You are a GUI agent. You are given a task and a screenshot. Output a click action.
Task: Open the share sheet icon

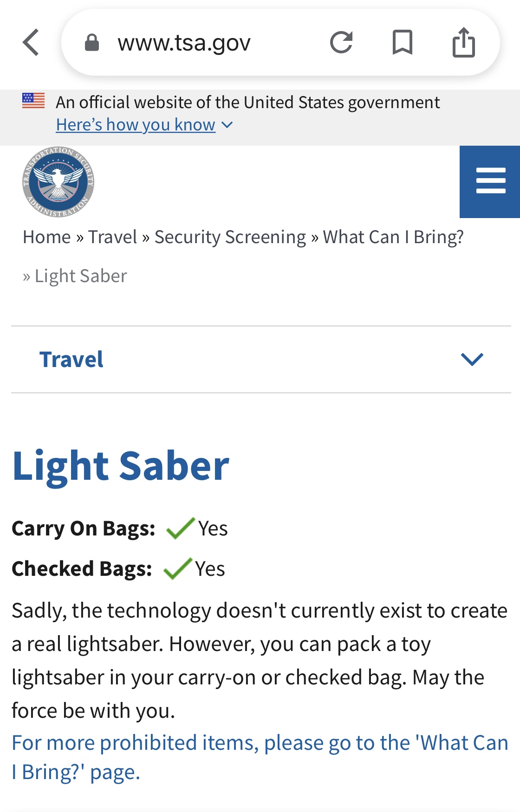tap(464, 42)
